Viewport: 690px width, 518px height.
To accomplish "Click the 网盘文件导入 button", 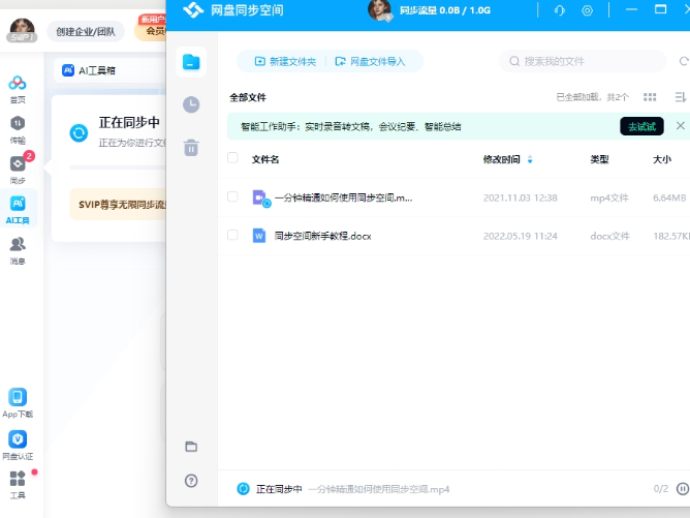I will coord(370,62).
